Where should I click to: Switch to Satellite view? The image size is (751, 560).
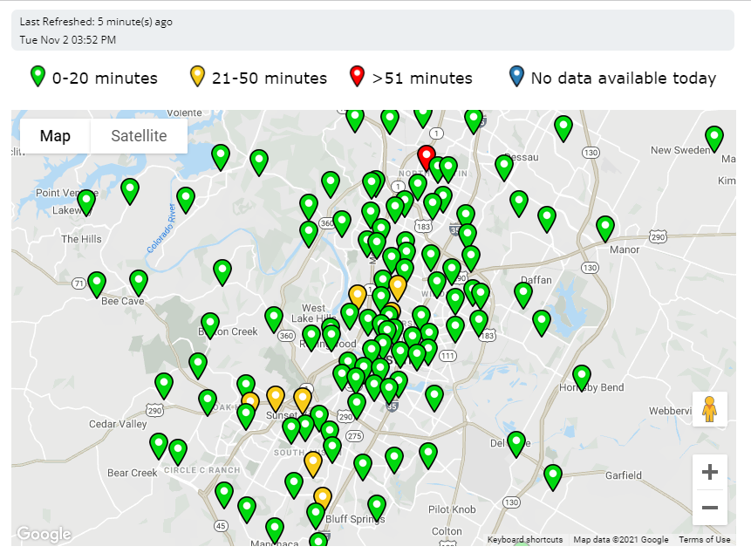click(138, 135)
